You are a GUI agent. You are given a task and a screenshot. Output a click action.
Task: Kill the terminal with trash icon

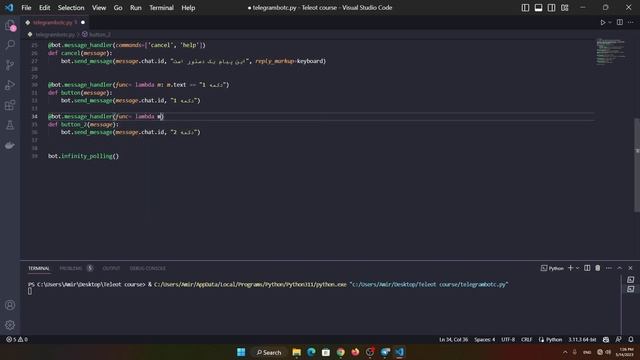click(x=598, y=268)
